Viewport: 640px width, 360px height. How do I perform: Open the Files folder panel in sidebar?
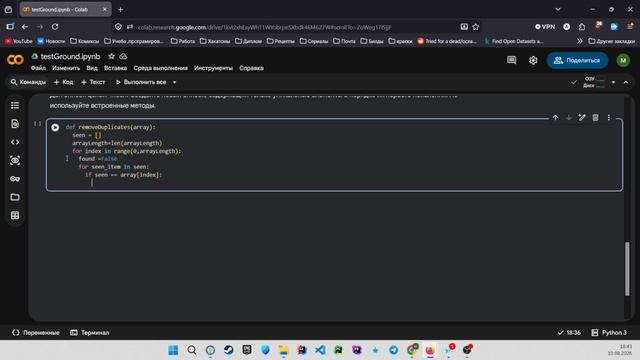15,197
